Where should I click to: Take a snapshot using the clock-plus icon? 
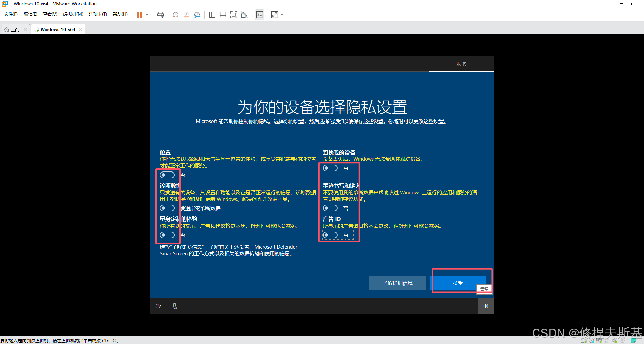175,15
